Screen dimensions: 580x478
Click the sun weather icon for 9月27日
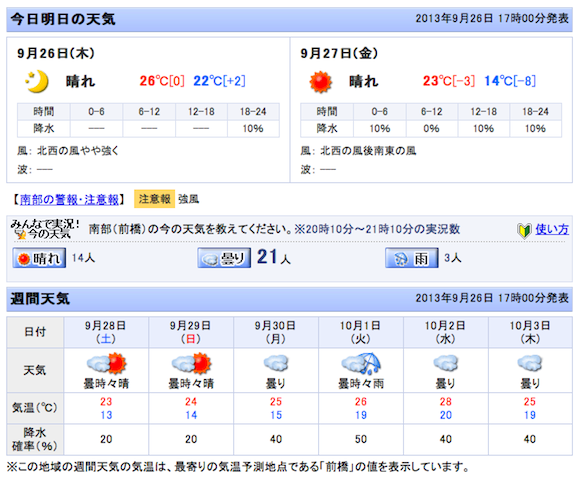tap(320, 81)
